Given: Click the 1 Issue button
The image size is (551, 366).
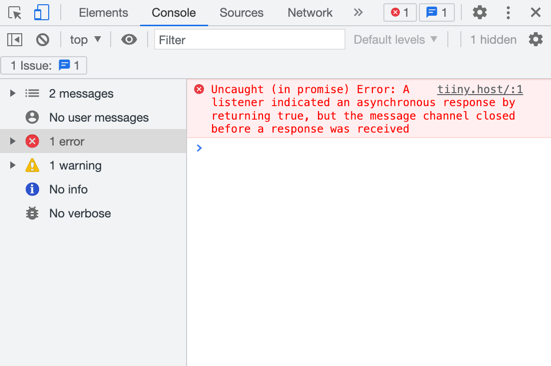Looking at the screenshot, I should (x=44, y=65).
